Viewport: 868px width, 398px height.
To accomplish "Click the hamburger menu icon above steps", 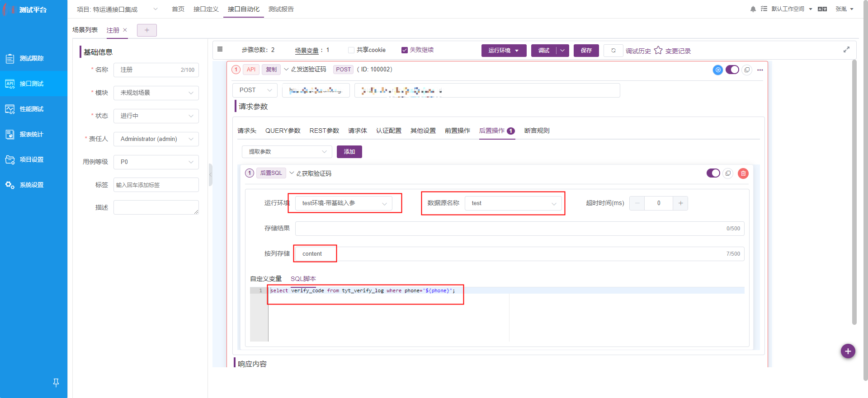I will tap(220, 49).
